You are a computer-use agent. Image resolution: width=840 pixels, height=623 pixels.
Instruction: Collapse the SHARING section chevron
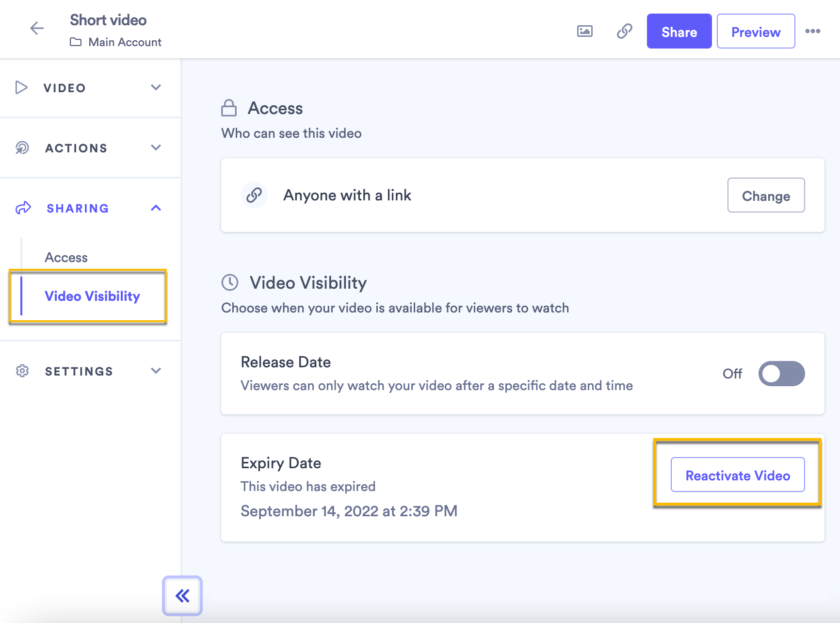156,208
